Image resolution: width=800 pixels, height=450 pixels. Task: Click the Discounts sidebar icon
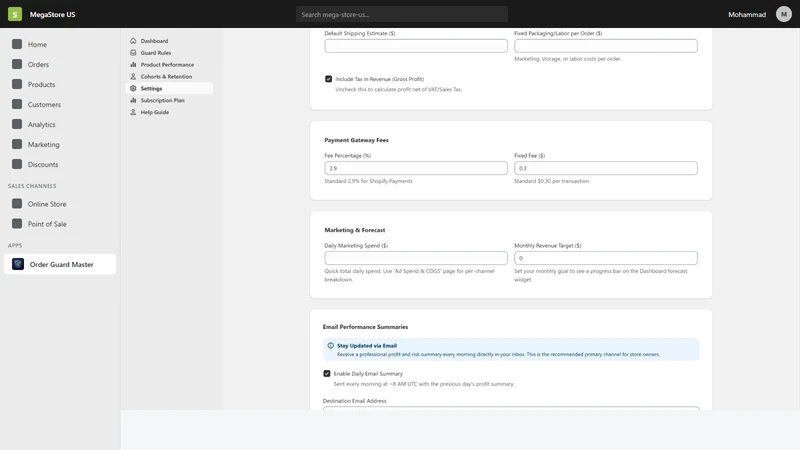tap(17, 164)
